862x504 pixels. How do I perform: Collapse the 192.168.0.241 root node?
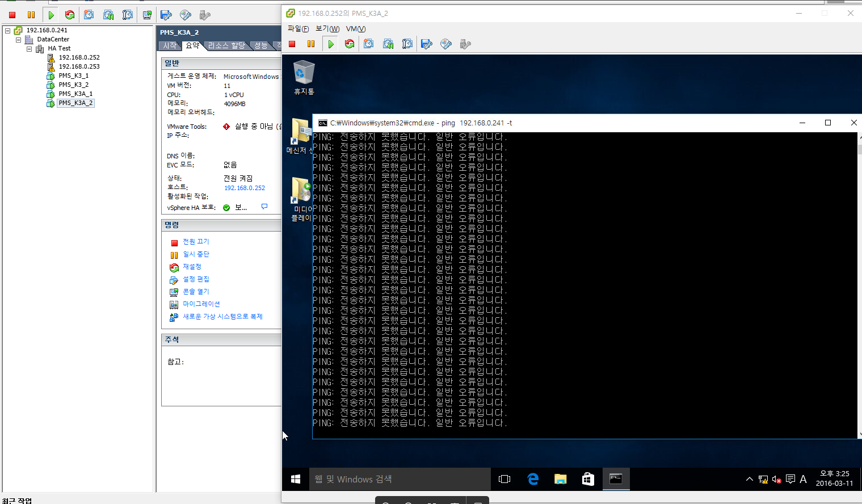pos(7,31)
